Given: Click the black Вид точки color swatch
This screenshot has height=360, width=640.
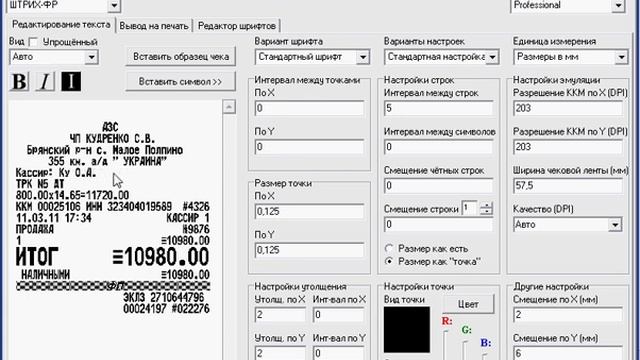Looking at the screenshot, I should pos(407,330).
